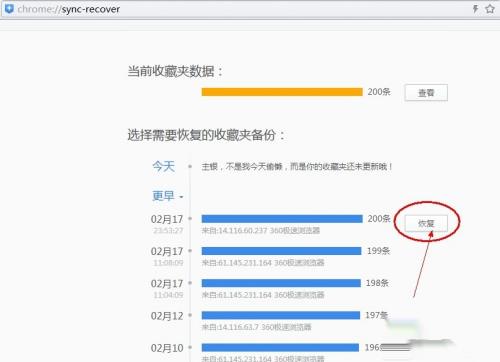500x362 pixels.
Task: Click the 02月12 date entry
Action: (x=167, y=315)
